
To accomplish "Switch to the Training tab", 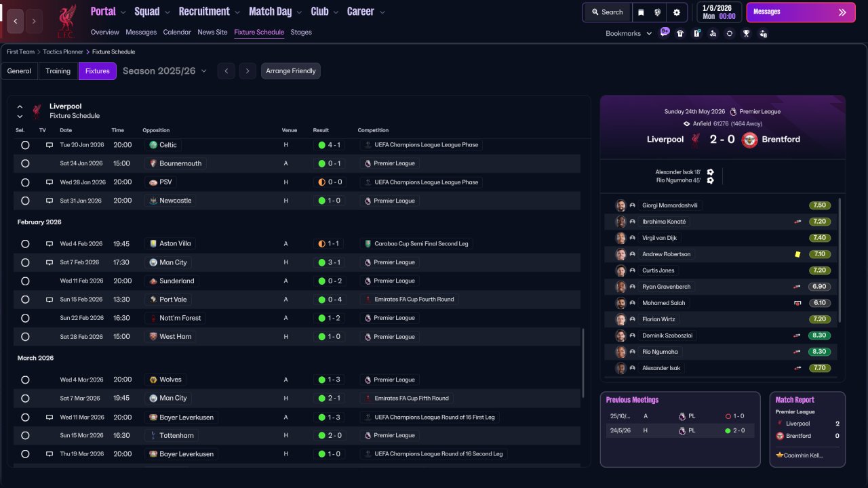I will click(x=58, y=71).
